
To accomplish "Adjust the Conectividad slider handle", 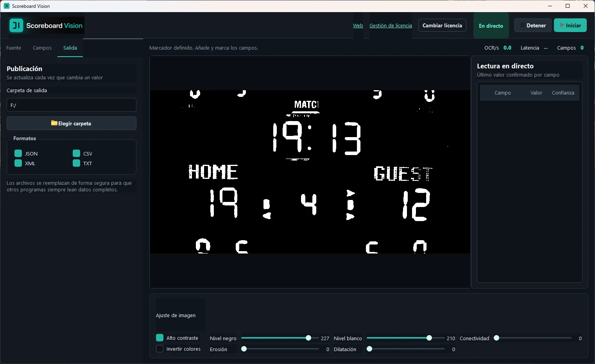I will tap(496, 338).
